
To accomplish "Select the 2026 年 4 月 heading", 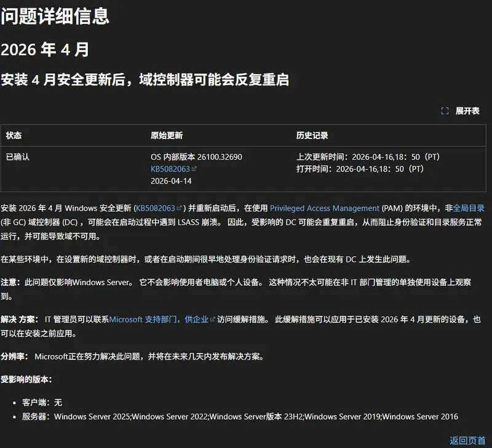I will pos(42,51).
